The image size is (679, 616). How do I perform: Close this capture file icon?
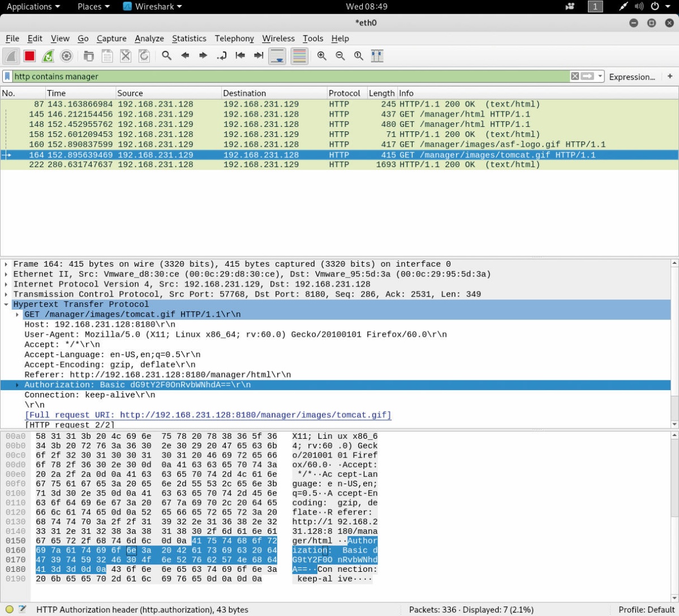coord(126,55)
